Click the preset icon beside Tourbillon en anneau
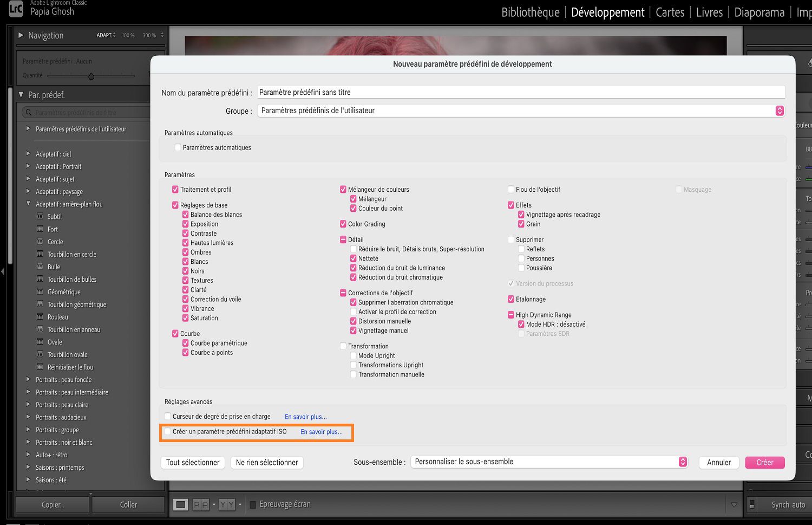The width and height of the screenshot is (812, 525). [x=40, y=329]
